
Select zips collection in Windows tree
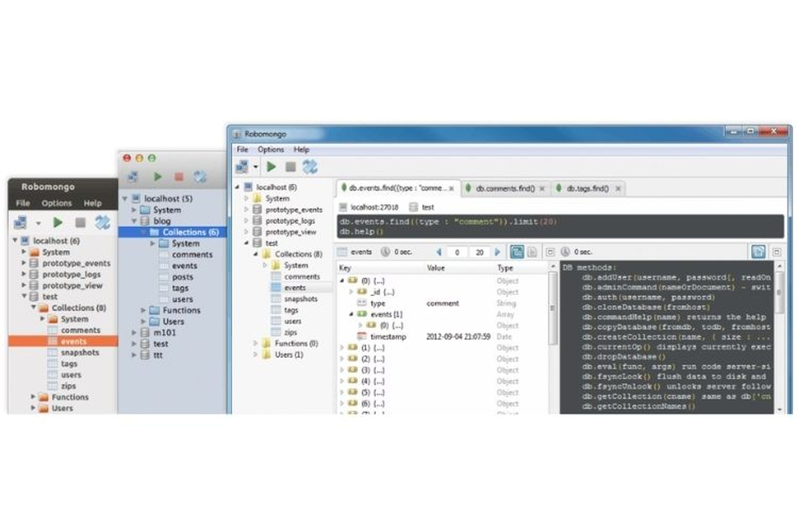coord(291,332)
